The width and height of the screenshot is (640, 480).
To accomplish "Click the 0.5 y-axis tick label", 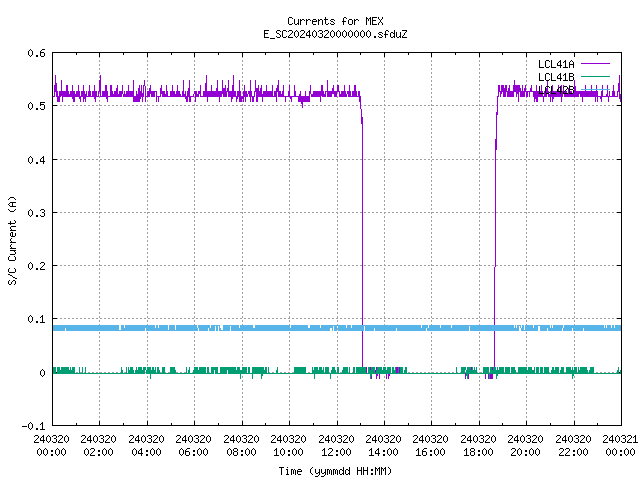I will click(x=37, y=106).
